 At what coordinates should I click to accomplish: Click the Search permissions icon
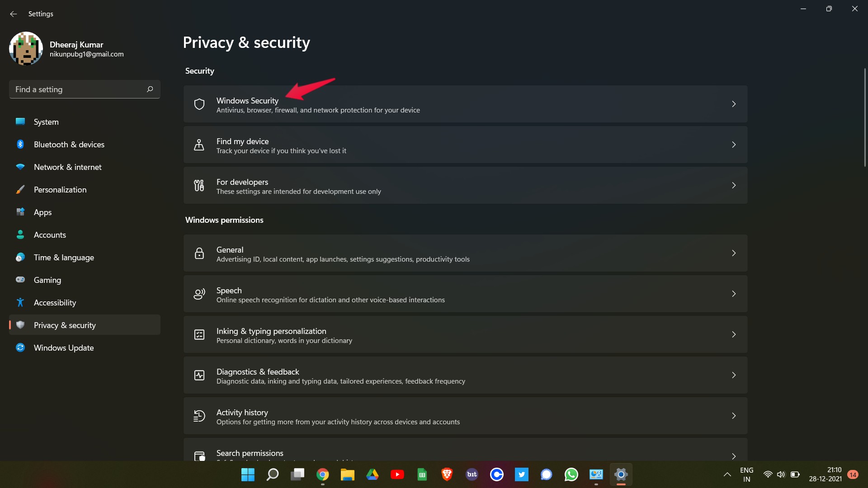199,455
